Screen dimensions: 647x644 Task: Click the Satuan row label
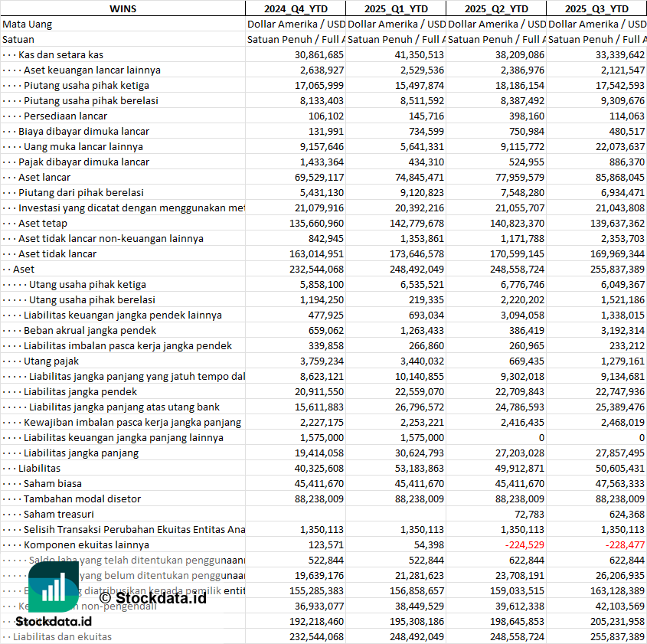18,39
